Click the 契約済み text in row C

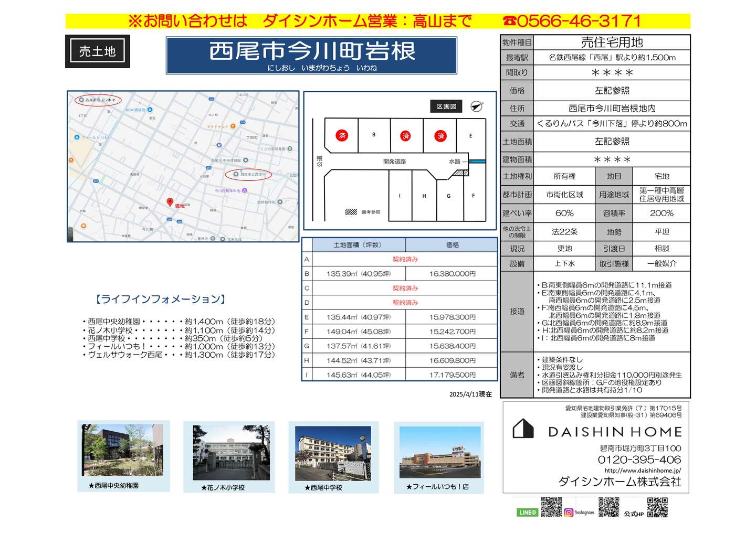[405, 288]
